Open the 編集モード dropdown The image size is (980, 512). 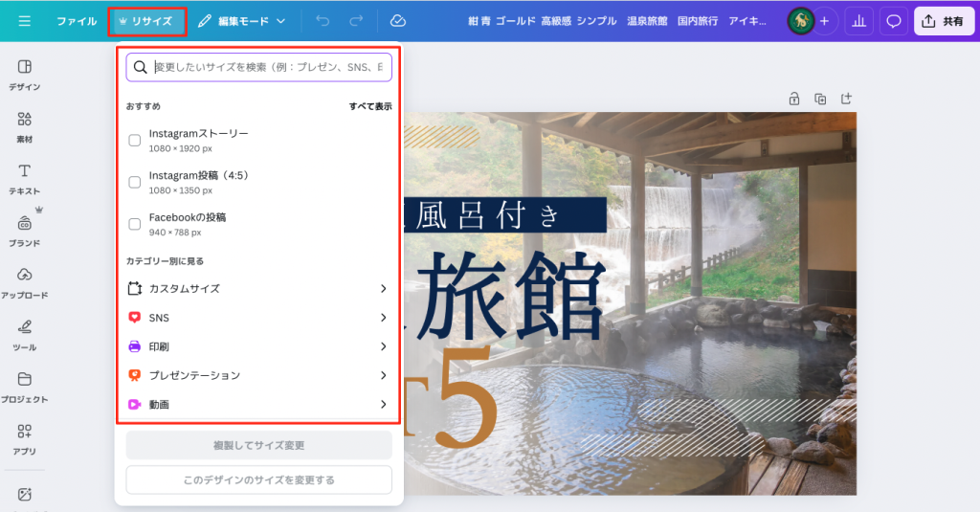pos(241,21)
